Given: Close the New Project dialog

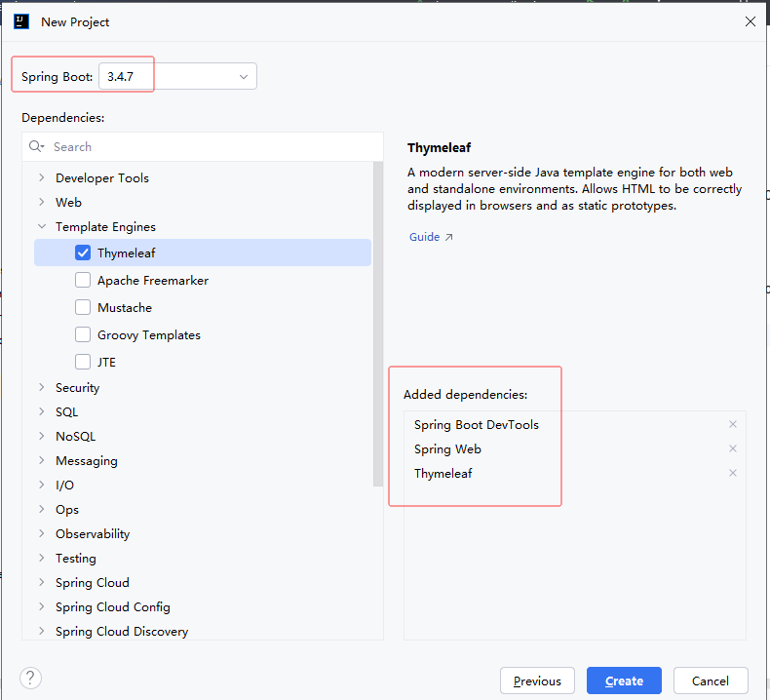Looking at the screenshot, I should click(x=750, y=21).
